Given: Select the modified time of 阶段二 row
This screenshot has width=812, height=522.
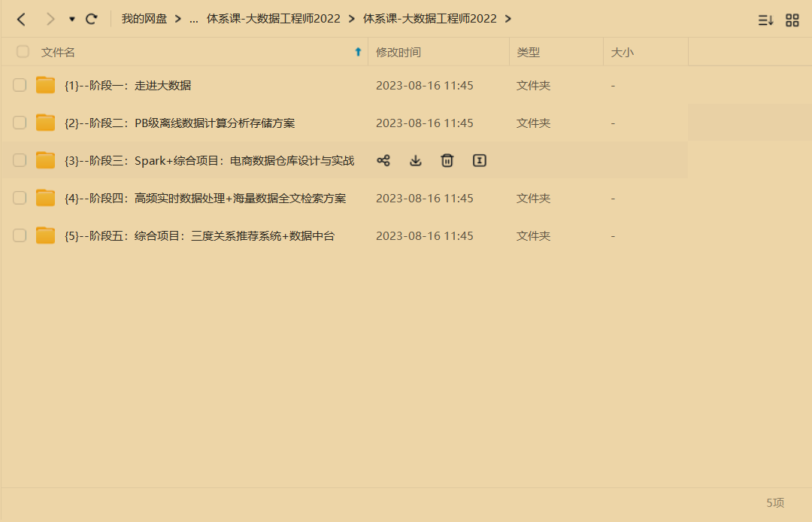Looking at the screenshot, I should pos(425,123).
